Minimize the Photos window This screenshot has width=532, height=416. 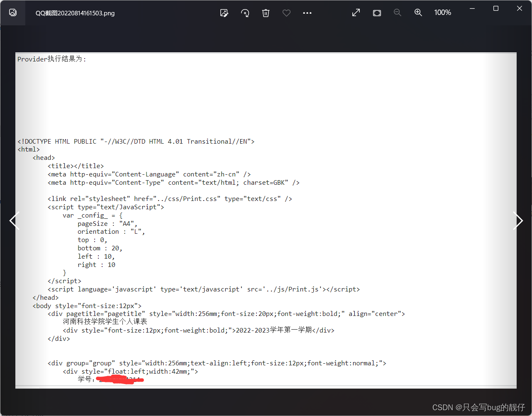click(472, 8)
